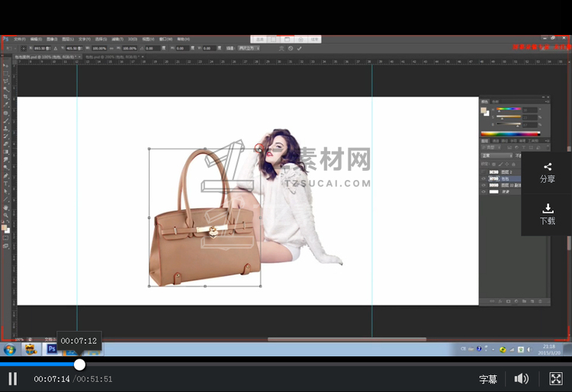The height and width of the screenshot is (392, 572).
Task: Open the Windows Start menu
Action: (10, 349)
